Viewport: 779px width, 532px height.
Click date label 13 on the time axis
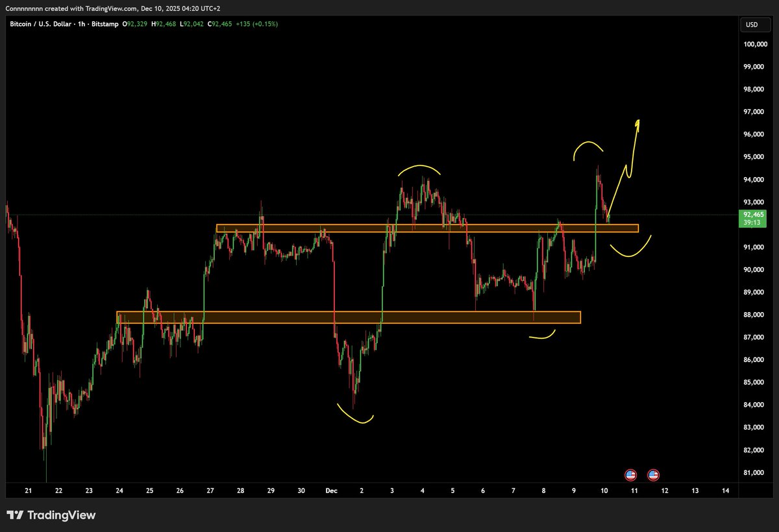point(695,491)
